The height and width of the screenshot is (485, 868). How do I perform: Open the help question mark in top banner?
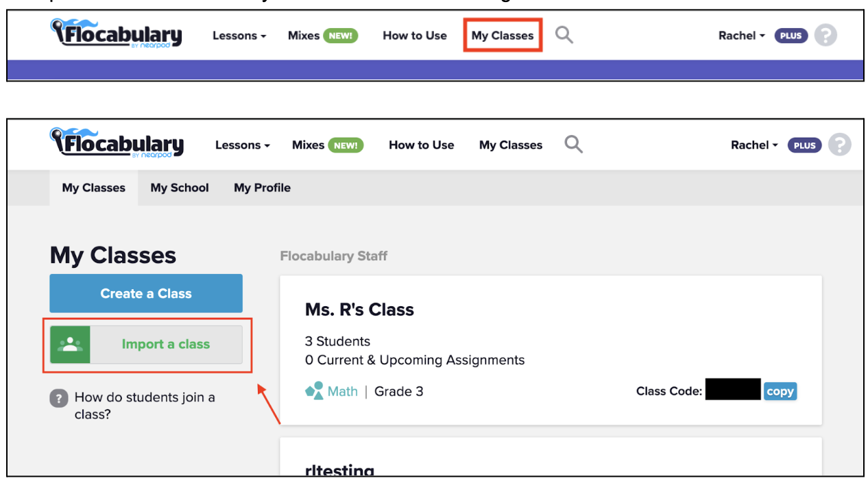(x=825, y=36)
